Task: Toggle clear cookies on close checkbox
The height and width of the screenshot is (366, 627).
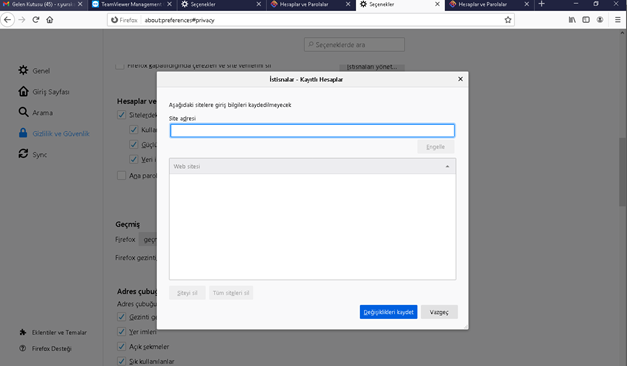Action: coord(120,66)
